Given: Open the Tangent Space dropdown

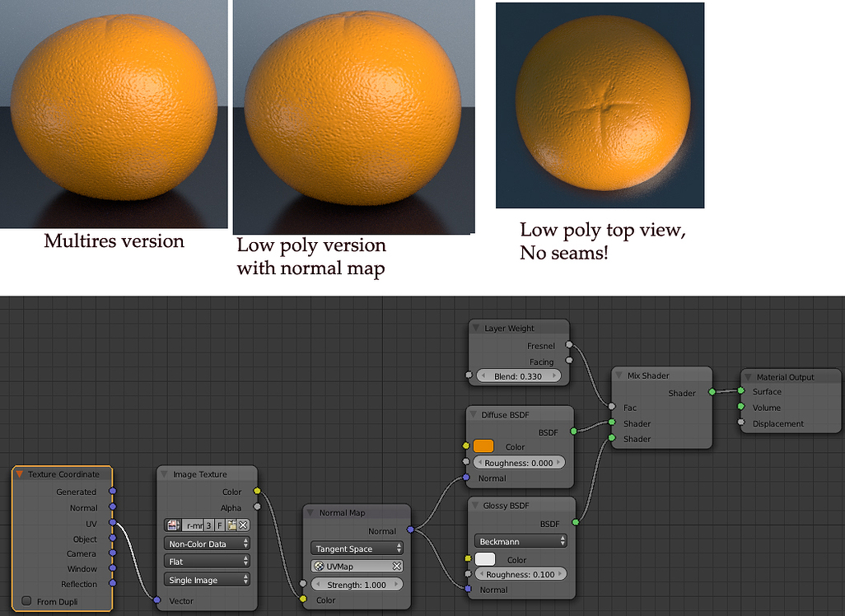Looking at the screenshot, I should tap(357, 548).
